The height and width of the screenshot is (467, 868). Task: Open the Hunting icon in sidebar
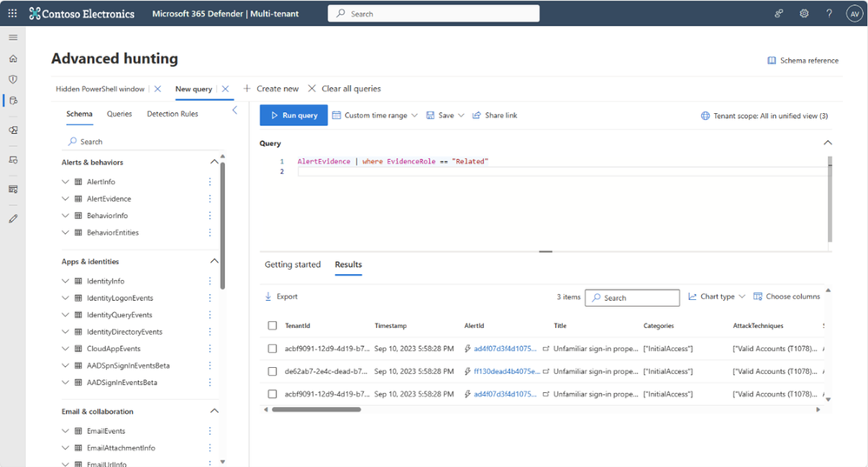(x=13, y=101)
